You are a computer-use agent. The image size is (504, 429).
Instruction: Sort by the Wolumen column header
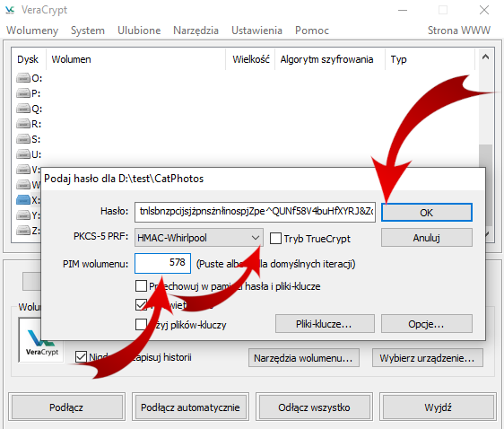(135, 59)
